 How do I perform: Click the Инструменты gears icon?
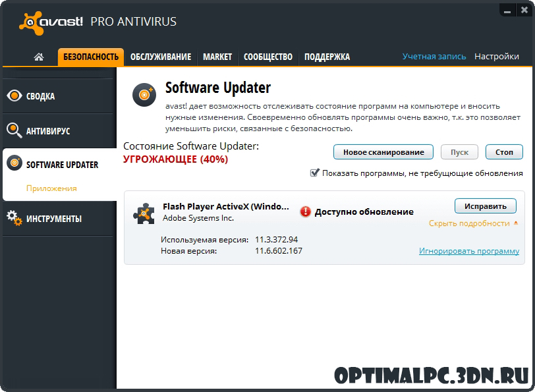14,218
